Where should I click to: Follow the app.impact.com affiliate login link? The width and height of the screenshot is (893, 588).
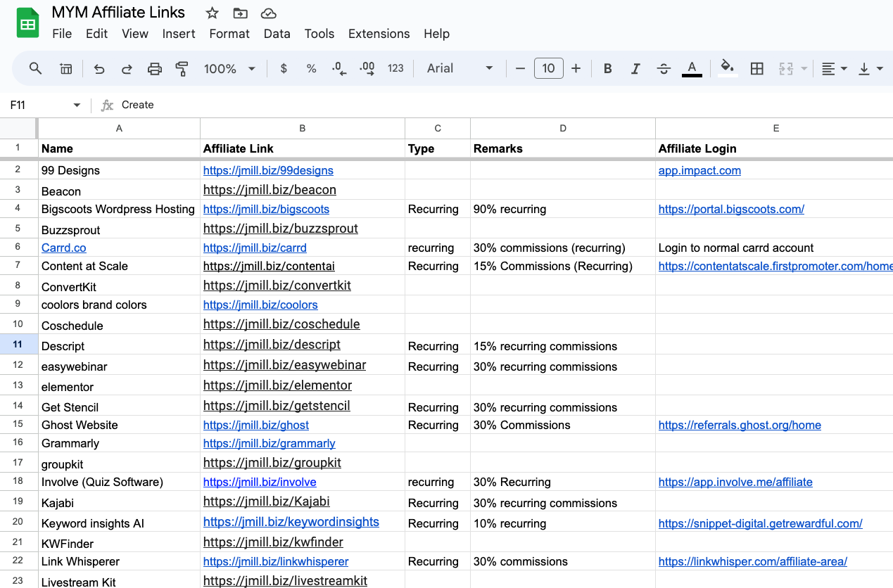699,170
